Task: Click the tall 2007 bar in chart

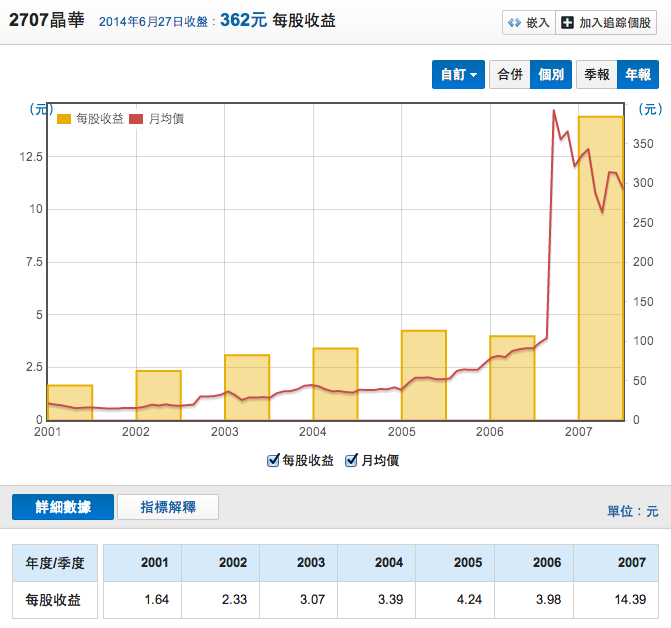Action: [x=600, y=268]
